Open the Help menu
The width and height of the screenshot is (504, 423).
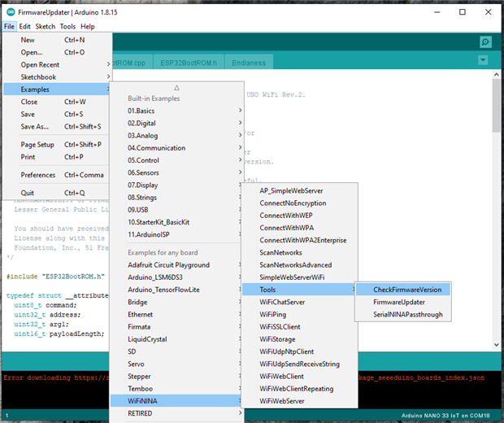[x=88, y=27]
